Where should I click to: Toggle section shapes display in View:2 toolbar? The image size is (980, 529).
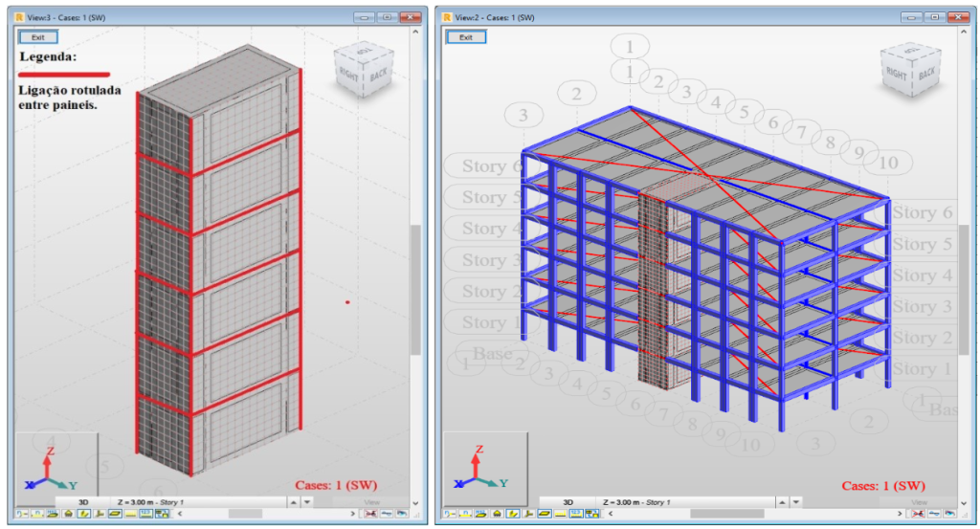click(x=513, y=514)
